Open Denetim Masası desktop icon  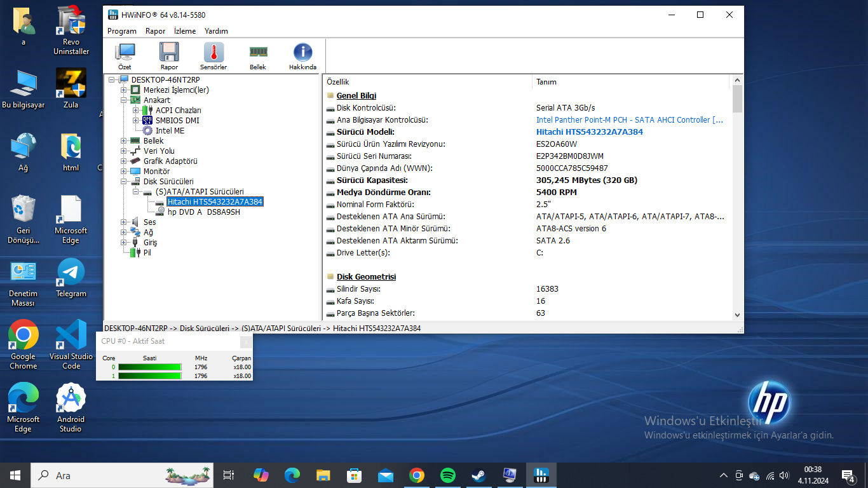point(24,283)
